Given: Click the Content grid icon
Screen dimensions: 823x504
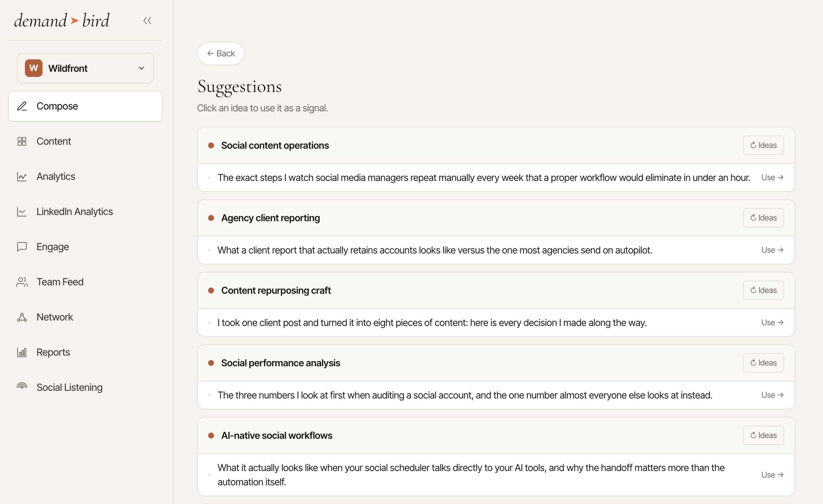Looking at the screenshot, I should click(22, 141).
